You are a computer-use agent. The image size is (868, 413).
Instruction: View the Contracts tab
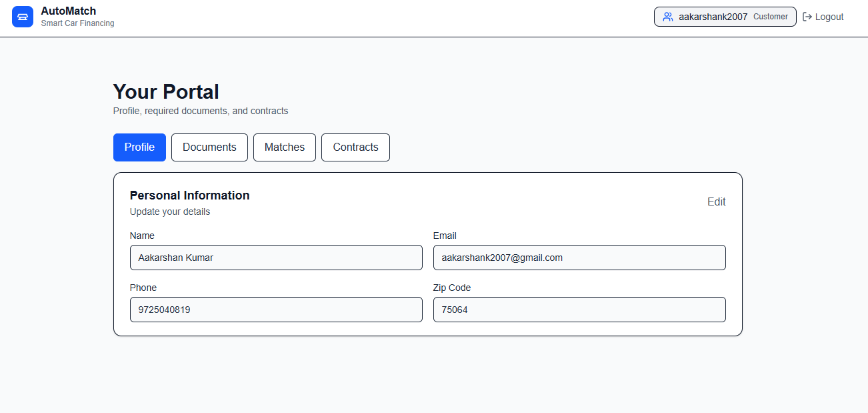point(355,147)
